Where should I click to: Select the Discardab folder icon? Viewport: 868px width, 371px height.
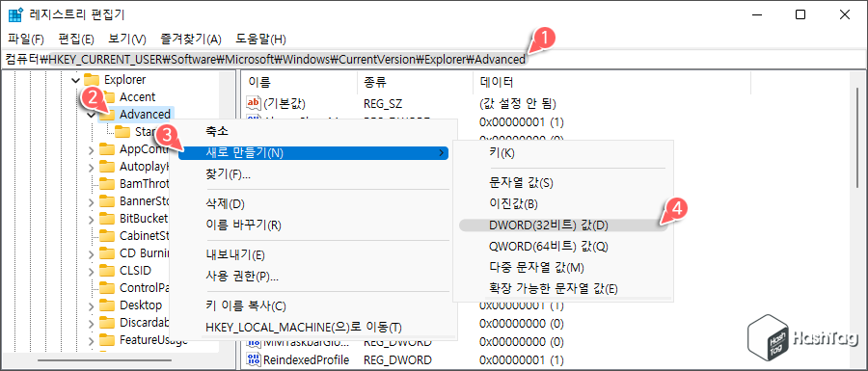107,323
